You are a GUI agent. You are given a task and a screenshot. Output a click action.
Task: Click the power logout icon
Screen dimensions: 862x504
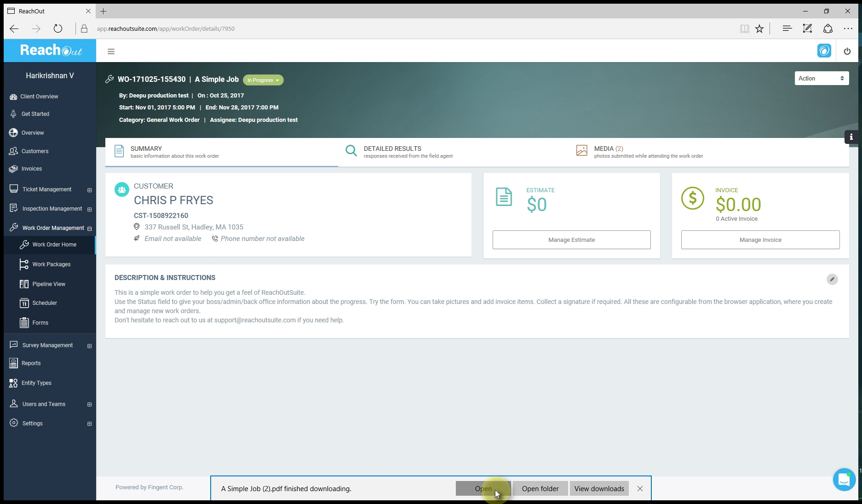[847, 51]
